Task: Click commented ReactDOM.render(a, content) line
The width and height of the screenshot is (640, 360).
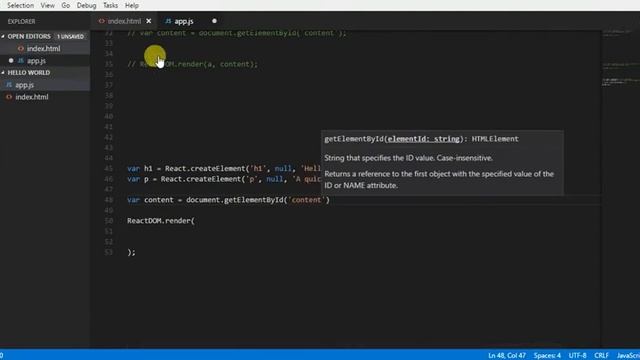Action: (x=193, y=64)
